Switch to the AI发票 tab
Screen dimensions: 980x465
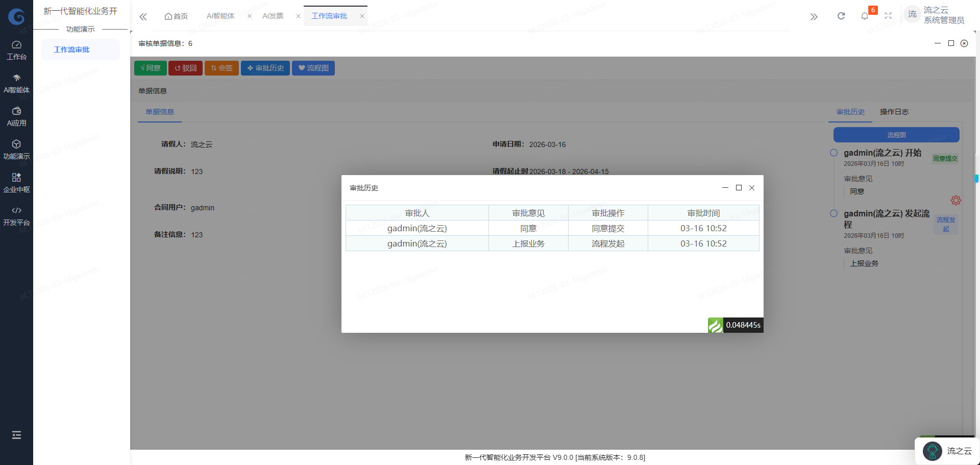pos(273,16)
